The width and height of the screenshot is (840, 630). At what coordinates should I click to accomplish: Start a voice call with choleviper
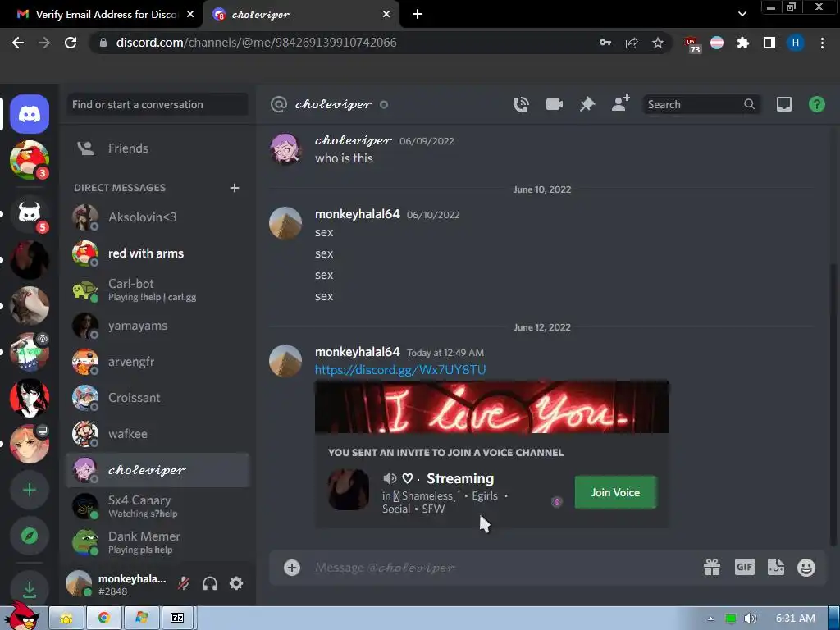[x=521, y=104]
